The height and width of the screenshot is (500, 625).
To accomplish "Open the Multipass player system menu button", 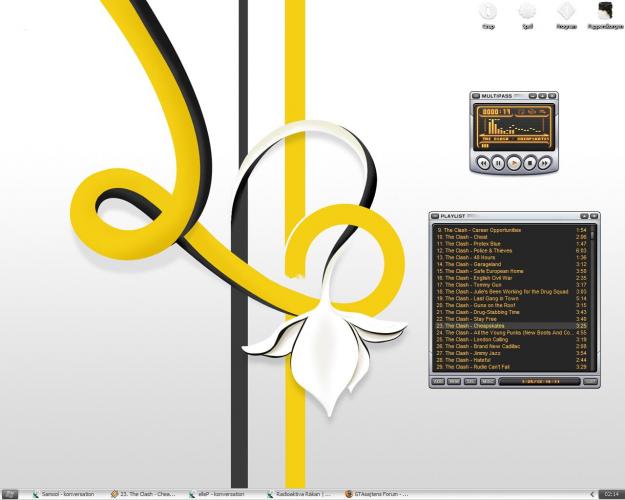I will coord(476,96).
